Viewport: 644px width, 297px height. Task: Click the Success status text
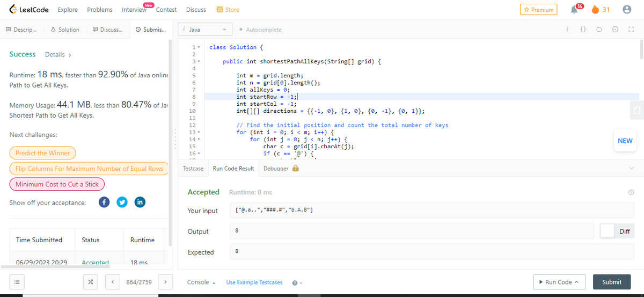pyautogui.click(x=23, y=54)
